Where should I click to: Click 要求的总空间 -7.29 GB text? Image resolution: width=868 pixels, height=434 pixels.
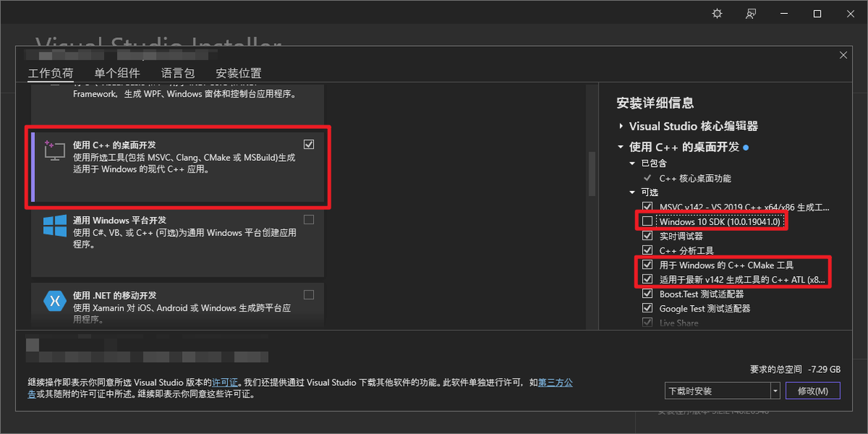tap(795, 368)
